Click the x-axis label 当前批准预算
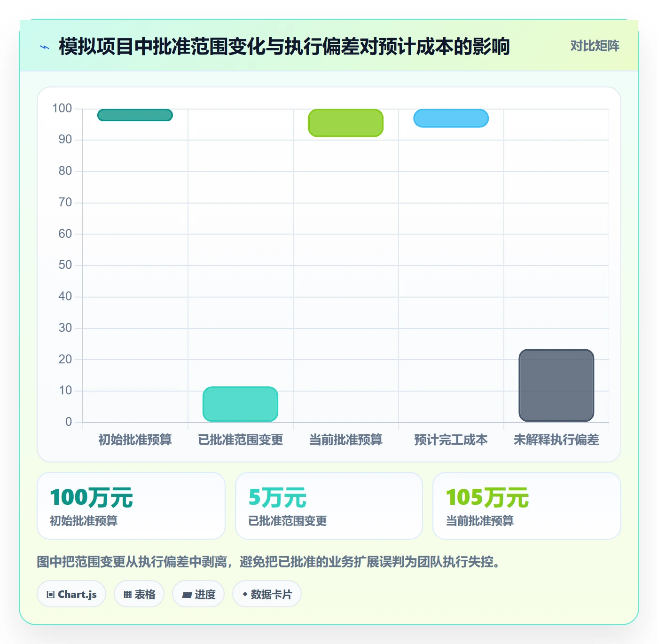 click(345, 440)
